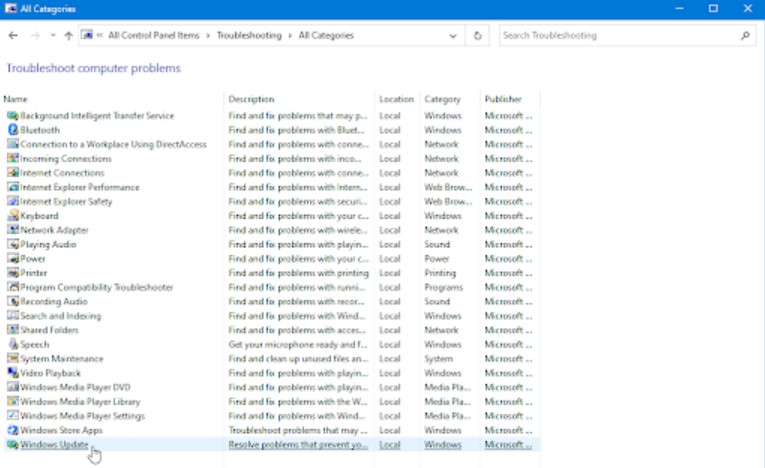The image size is (765, 468).
Task: Go back with the Back arrow
Action: tap(13, 35)
